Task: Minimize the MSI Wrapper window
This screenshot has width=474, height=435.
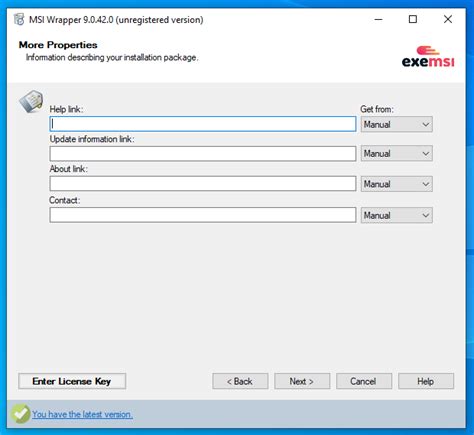Action: 378,19
